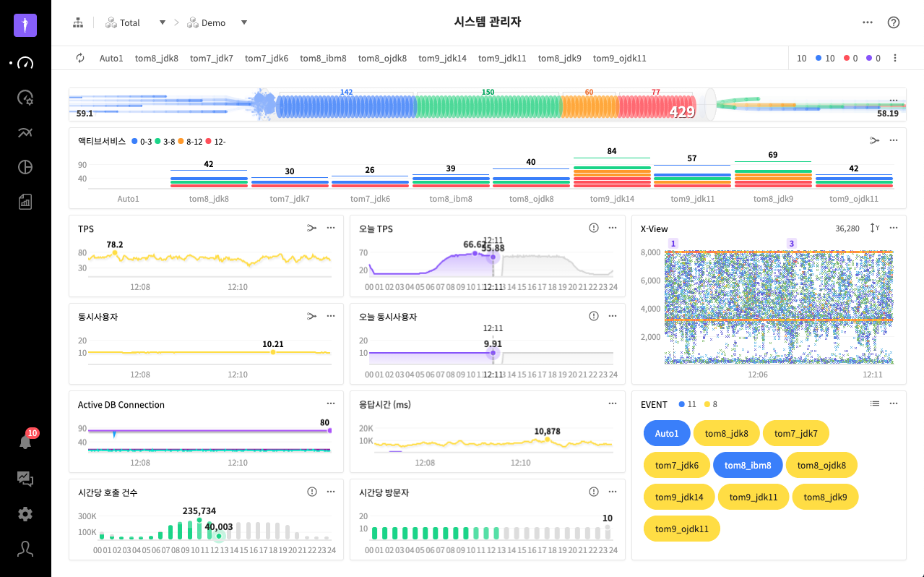Click the info icon on 오늘 TPS panel
This screenshot has width=924, height=577.
tap(593, 228)
